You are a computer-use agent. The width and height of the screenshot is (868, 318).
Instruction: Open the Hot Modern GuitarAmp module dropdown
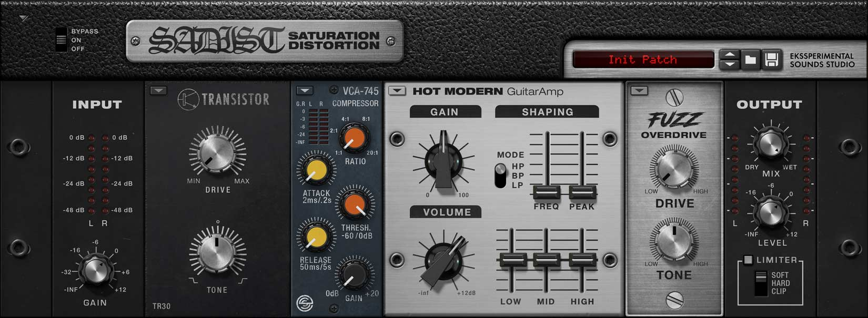397,91
